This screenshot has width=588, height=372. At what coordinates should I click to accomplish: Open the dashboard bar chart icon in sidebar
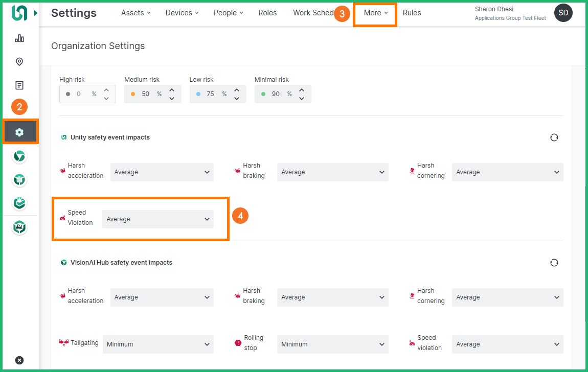[19, 38]
